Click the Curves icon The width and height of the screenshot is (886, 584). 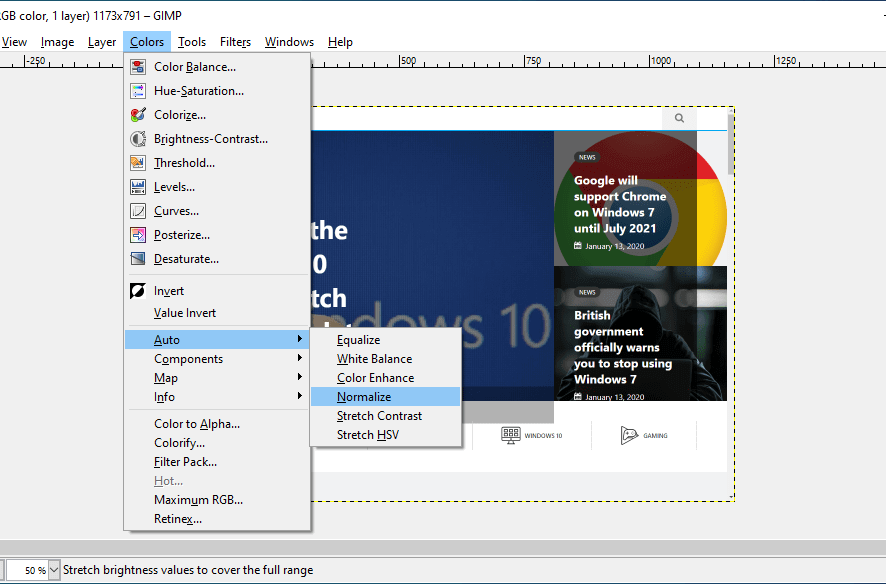138,211
